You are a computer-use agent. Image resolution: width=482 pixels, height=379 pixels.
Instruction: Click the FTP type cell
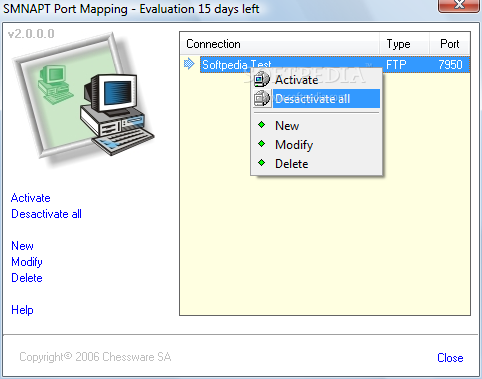click(396, 64)
